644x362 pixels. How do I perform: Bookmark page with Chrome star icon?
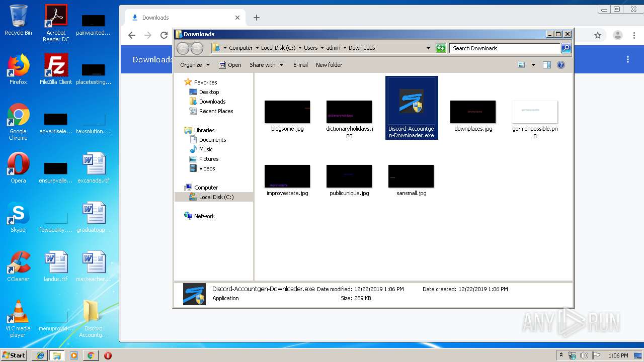coord(598,35)
